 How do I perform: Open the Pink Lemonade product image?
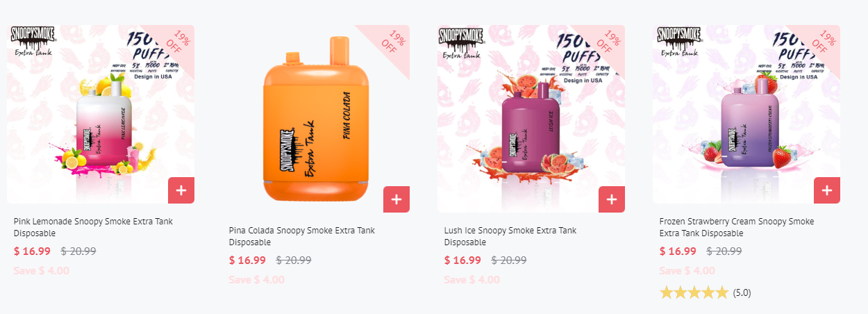pyautogui.click(x=101, y=114)
